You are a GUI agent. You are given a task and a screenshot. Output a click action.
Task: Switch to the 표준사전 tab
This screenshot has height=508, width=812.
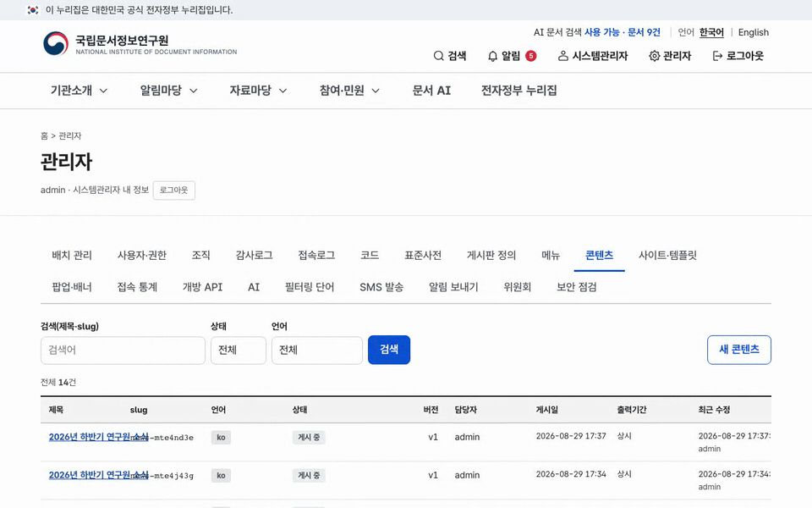[x=423, y=255]
